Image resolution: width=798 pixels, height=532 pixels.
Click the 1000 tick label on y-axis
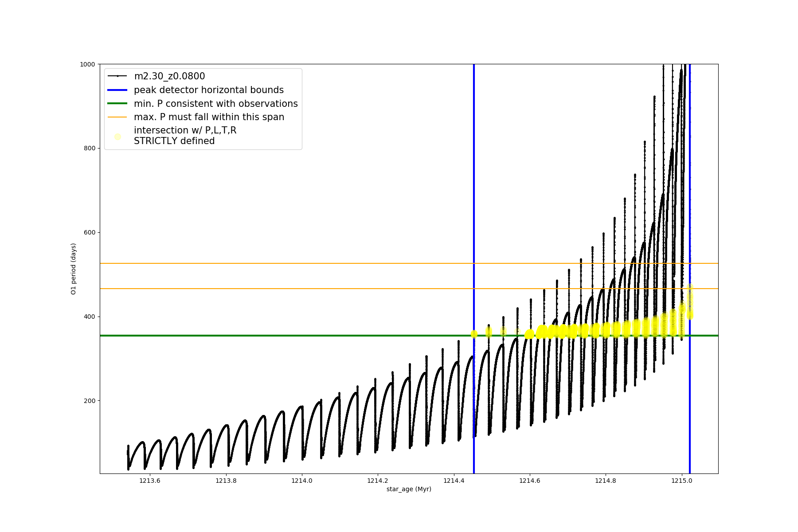tap(87, 64)
